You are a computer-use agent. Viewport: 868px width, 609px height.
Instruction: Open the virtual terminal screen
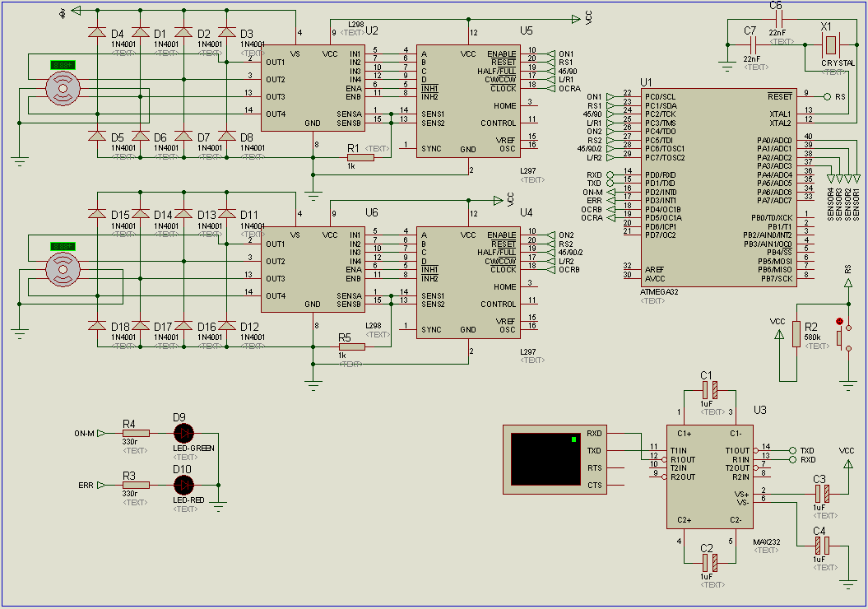[x=542, y=459]
